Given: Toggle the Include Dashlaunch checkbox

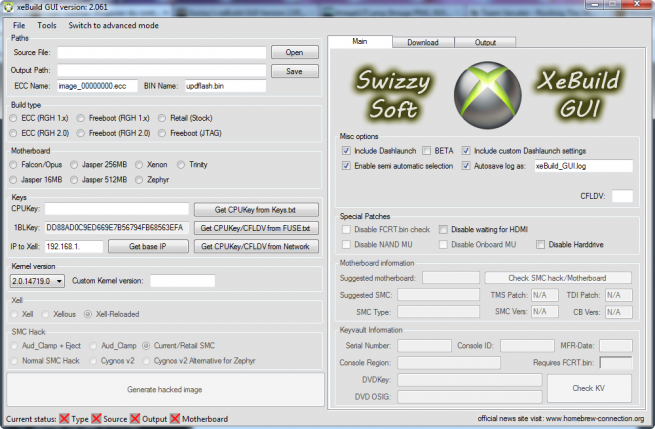Looking at the screenshot, I should click(x=346, y=151).
